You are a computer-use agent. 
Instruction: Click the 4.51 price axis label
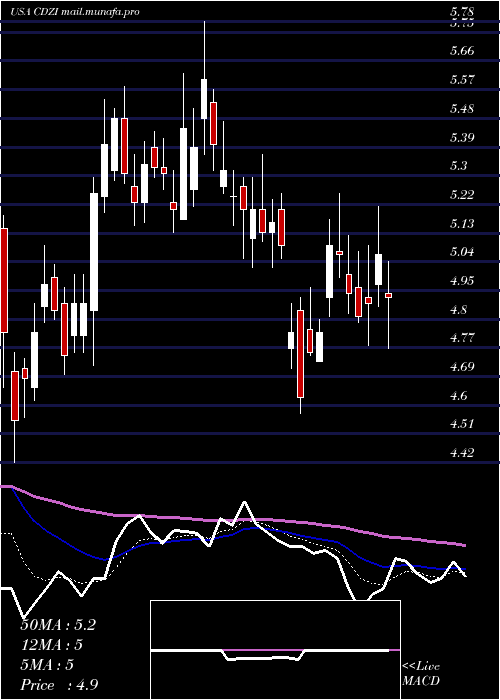click(x=462, y=424)
